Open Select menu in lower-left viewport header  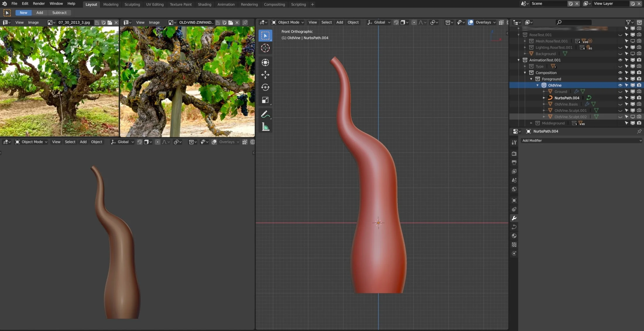pos(70,142)
